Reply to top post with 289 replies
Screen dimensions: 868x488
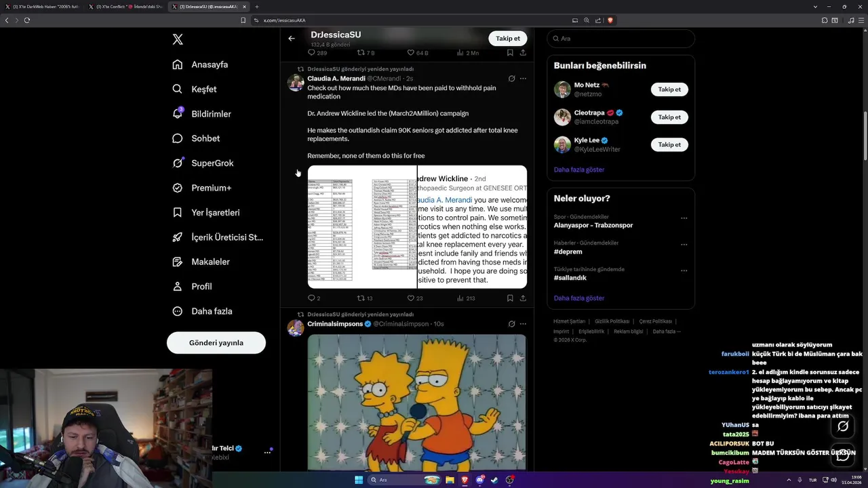click(317, 52)
